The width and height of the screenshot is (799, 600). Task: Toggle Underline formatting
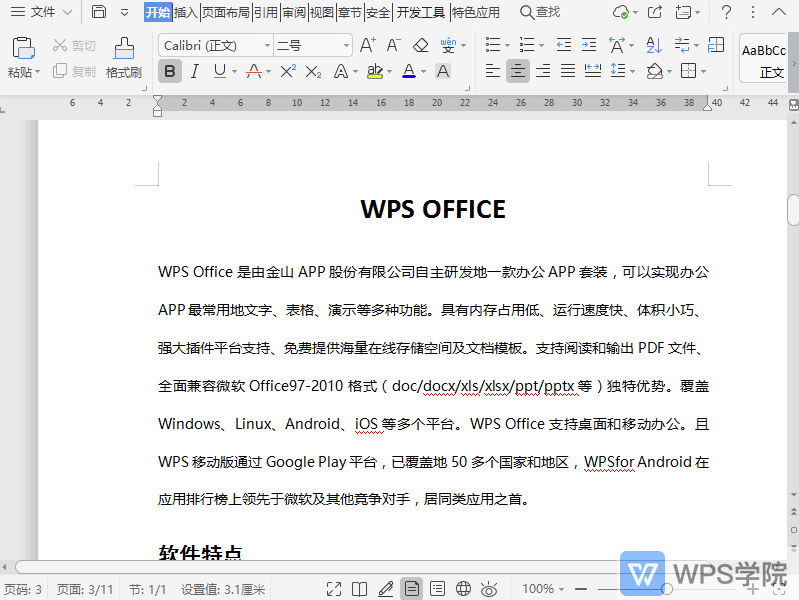[220, 71]
